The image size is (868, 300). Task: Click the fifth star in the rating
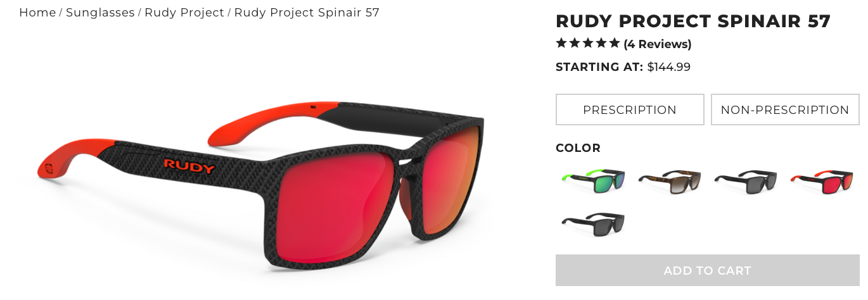coord(614,43)
